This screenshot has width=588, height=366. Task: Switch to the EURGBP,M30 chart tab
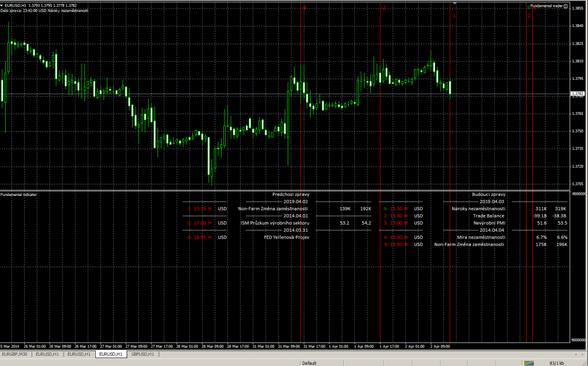tap(16, 354)
